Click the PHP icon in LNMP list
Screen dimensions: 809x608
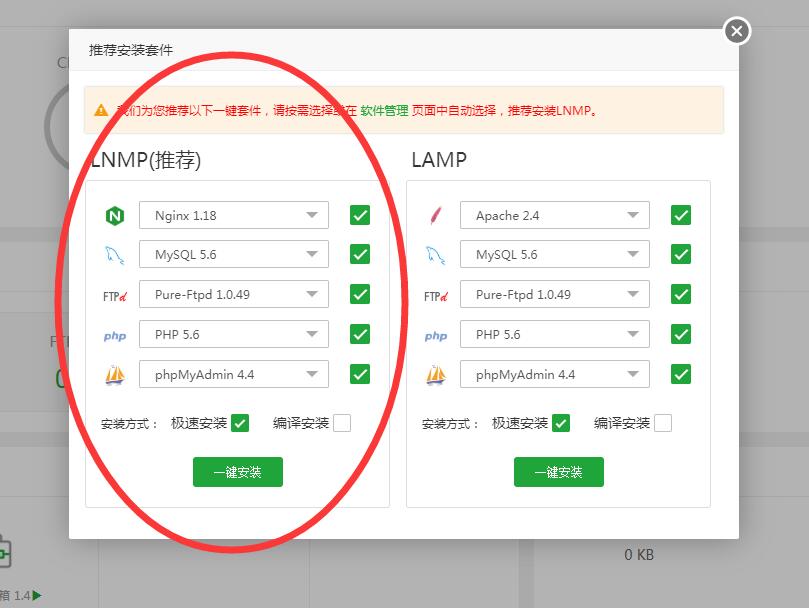[x=114, y=335]
